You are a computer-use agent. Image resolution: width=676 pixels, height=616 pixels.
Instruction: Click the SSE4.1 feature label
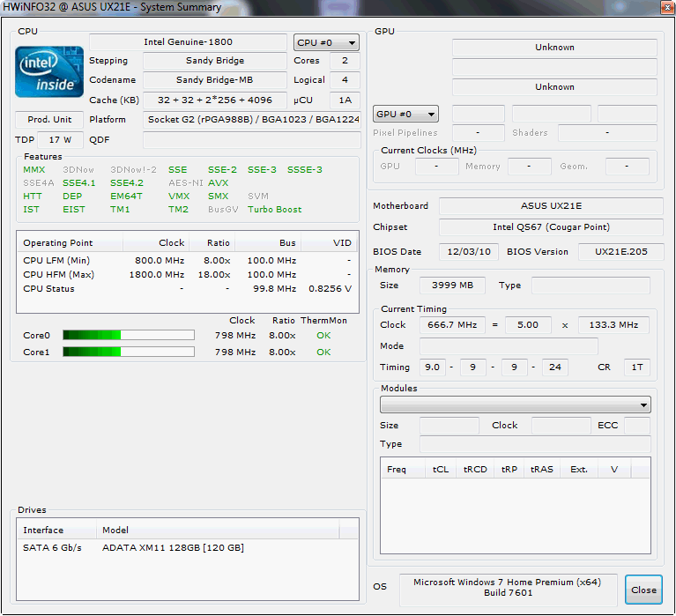pos(79,183)
